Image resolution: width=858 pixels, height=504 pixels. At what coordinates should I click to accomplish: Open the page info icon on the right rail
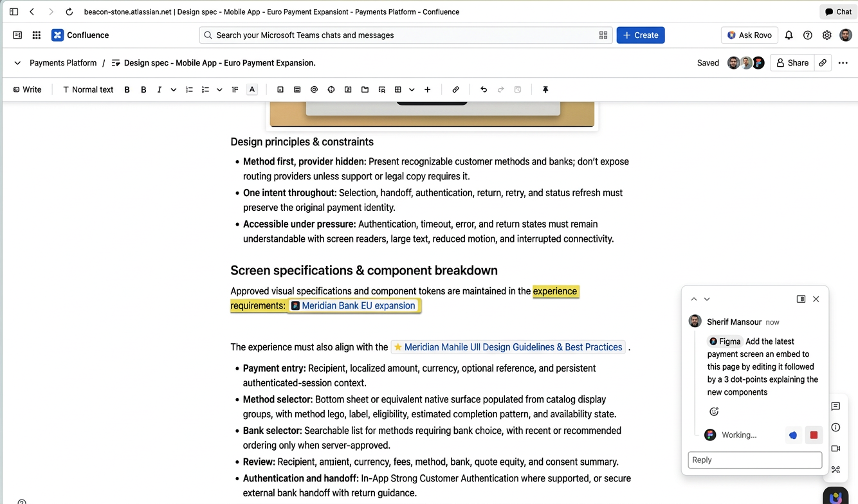click(835, 428)
